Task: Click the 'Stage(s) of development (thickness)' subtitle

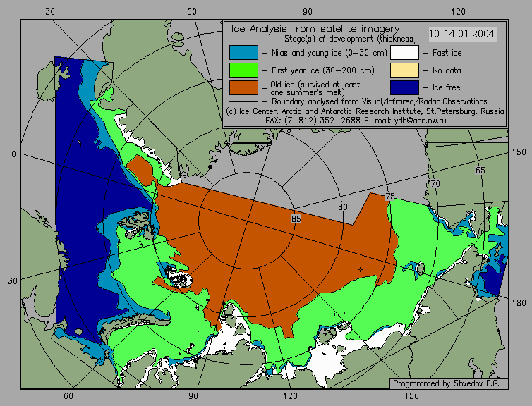Action: pyautogui.click(x=351, y=39)
